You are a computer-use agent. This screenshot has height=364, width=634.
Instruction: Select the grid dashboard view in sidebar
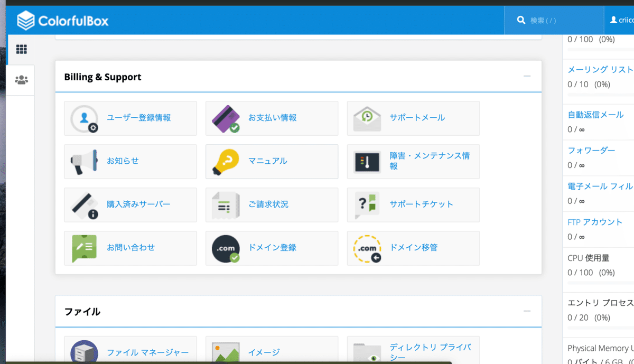coord(21,49)
